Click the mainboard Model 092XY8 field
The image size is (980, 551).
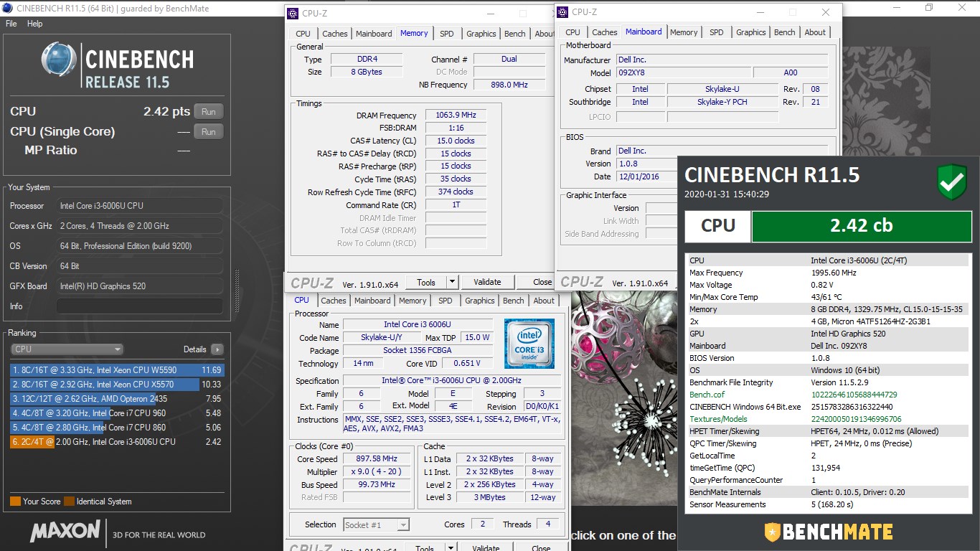tap(683, 72)
